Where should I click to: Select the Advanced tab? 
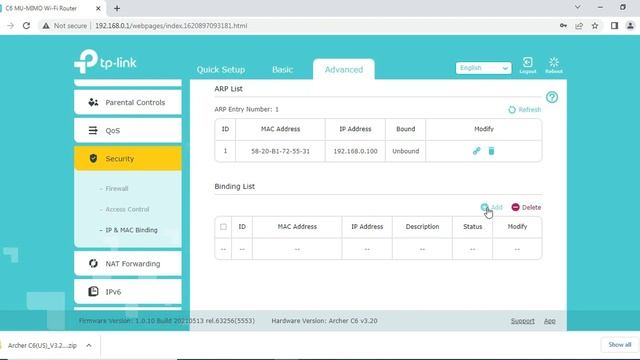tap(344, 69)
